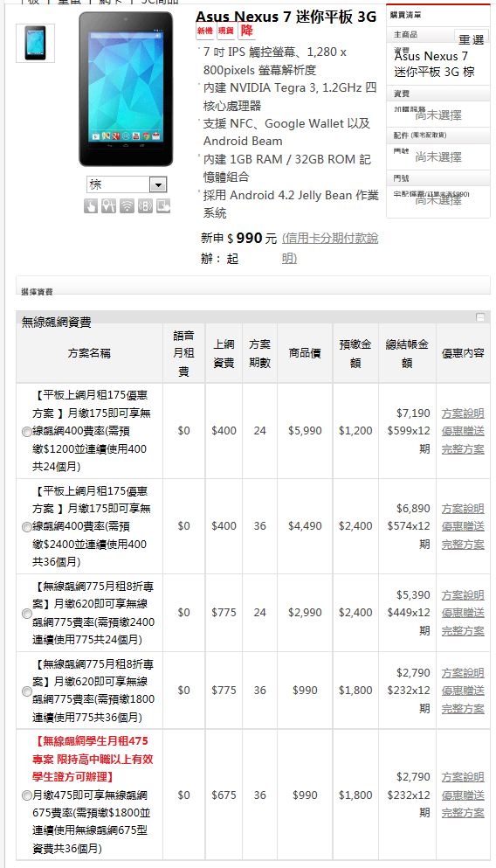Choose the 無線飆網775 36-month plan radio

coord(26,691)
